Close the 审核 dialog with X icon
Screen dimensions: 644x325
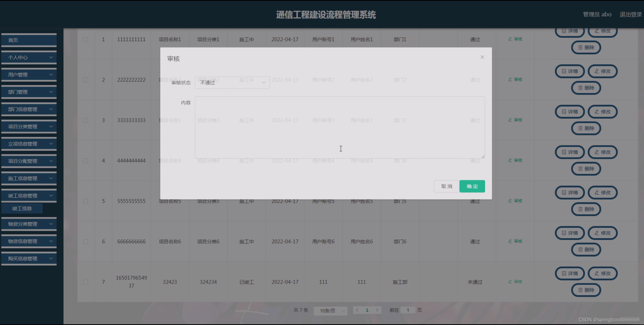[x=482, y=57]
